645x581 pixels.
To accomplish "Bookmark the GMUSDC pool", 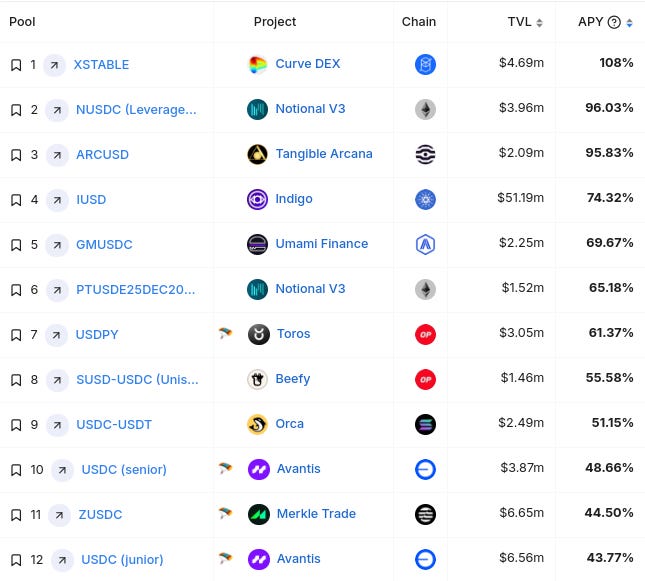I will pyautogui.click(x=16, y=245).
